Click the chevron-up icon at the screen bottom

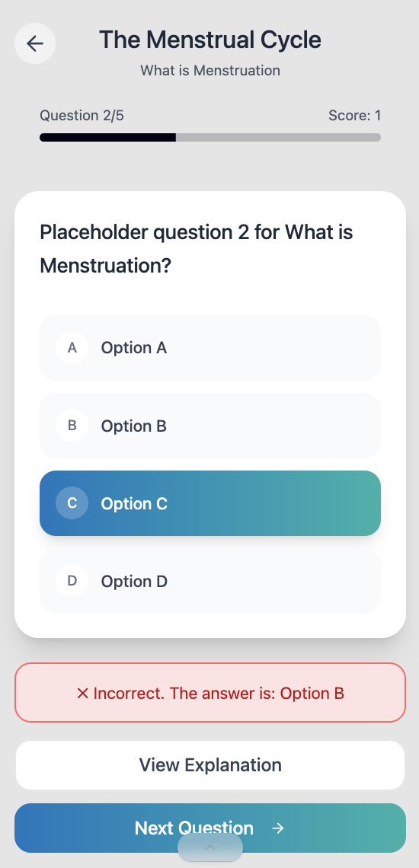click(210, 847)
